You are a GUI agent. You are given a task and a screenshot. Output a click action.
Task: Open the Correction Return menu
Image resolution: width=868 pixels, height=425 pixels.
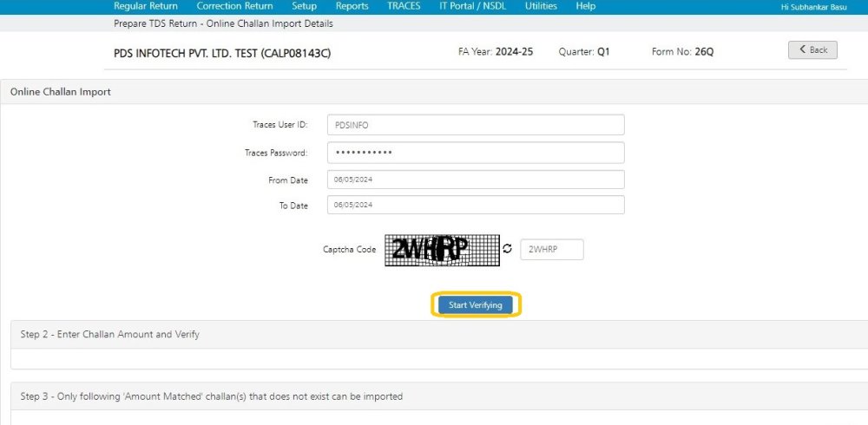[234, 6]
